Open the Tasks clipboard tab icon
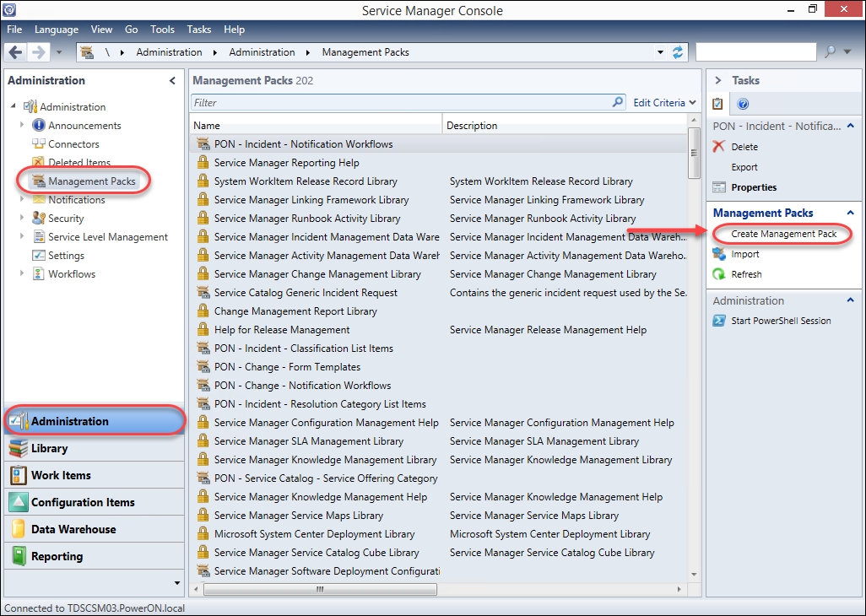 (717, 103)
